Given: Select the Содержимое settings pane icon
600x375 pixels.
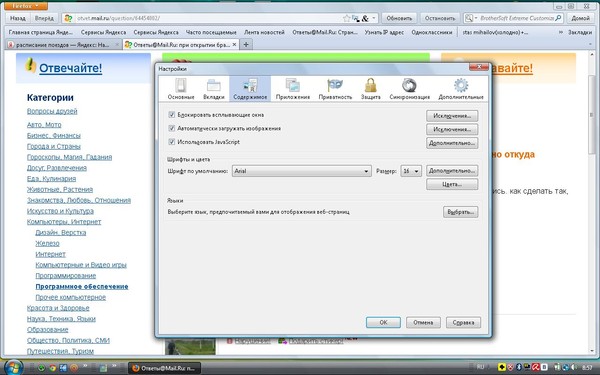Looking at the screenshot, I should [x=250, y=85].
